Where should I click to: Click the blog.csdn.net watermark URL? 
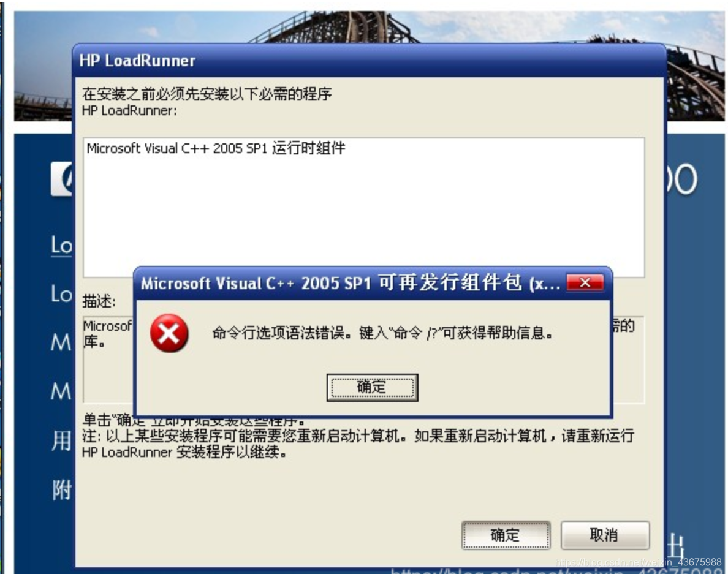click(x=639, y=562)
